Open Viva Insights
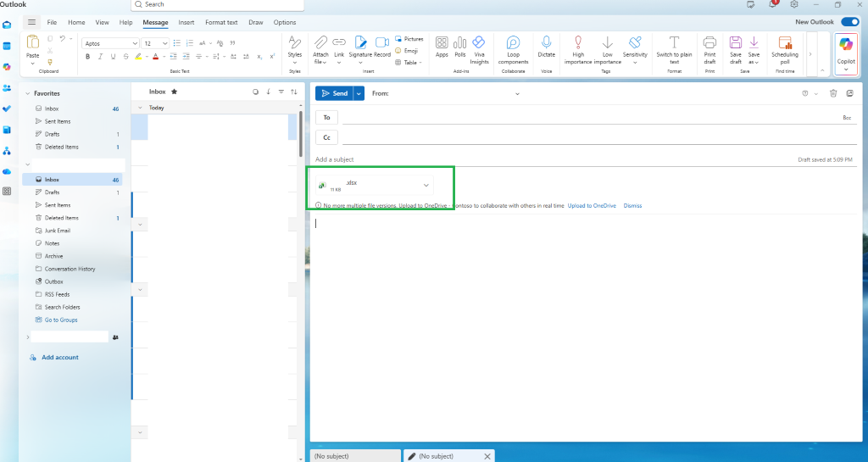Screen dimensions: 868x462 click(x=480, y=49)
